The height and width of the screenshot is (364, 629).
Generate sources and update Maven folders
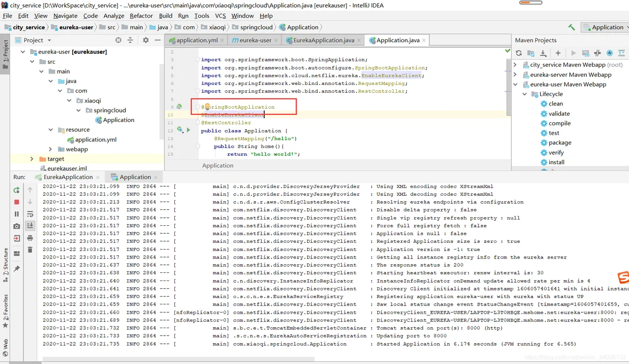coord(531,53)
